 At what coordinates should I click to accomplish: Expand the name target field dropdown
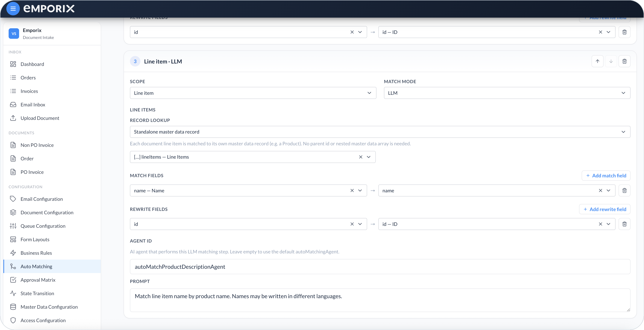coord(608,190)
